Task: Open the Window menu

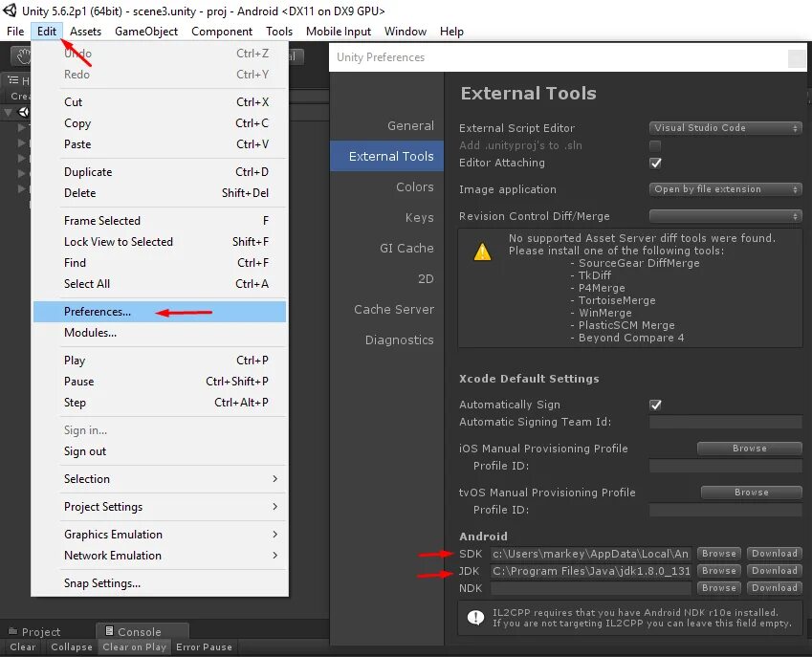Action: [405, 32]
